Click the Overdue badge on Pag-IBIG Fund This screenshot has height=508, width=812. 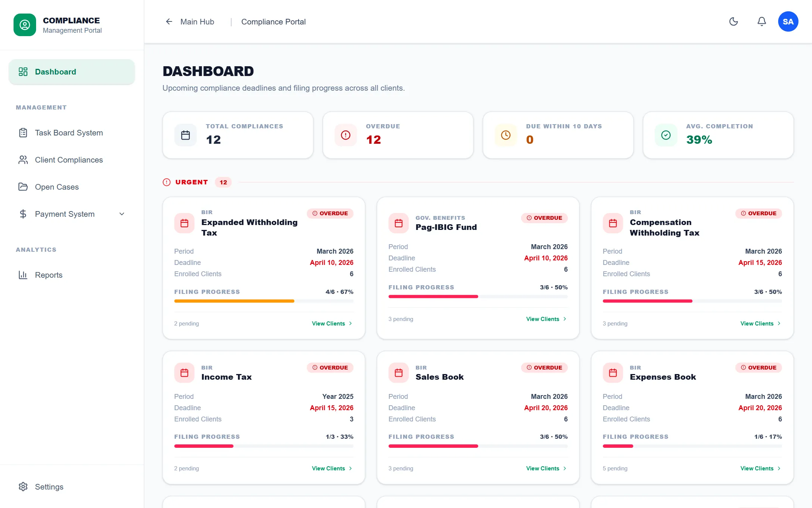coord(544,218)
